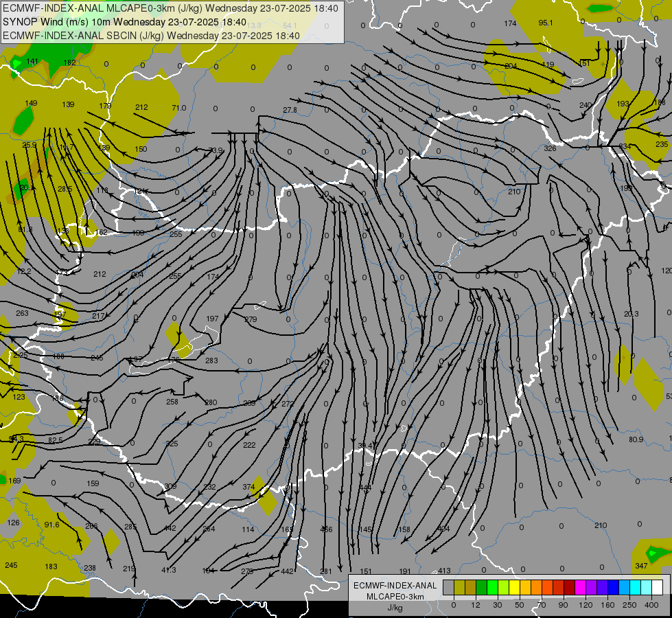Screen dimensions: 672x618
Task: Click the white swatch at legend end
Action: 658,588
